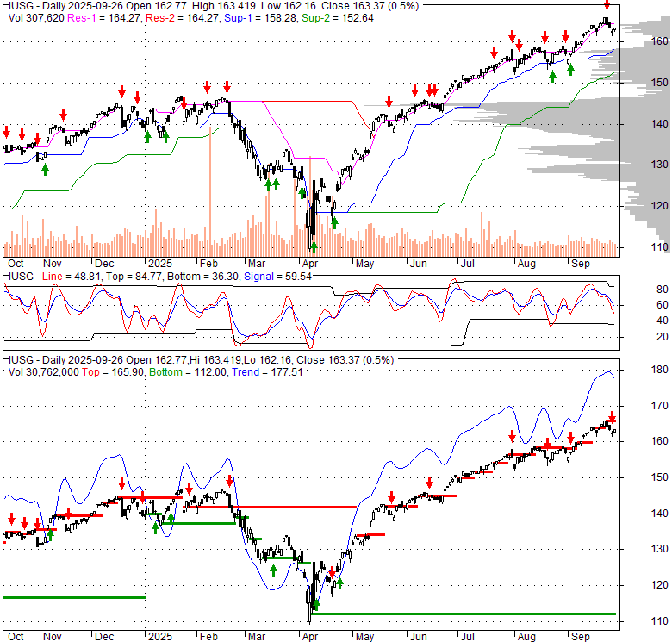This screenshot has height=642, width=672.
Task: Click 130 on the lower chart price axis
Action: tap(659, 549)
